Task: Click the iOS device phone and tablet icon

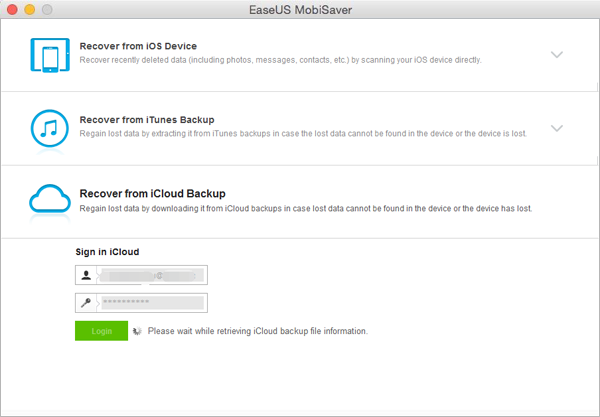Action: click(x=50, y=55)
